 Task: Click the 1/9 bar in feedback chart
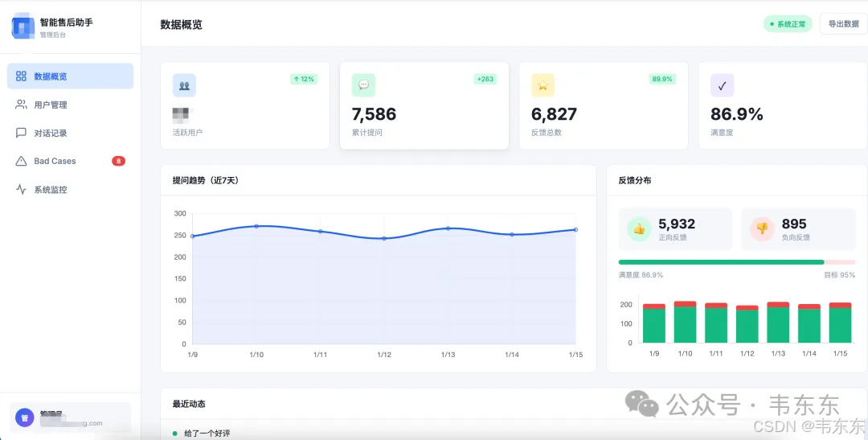pos(654,323)
